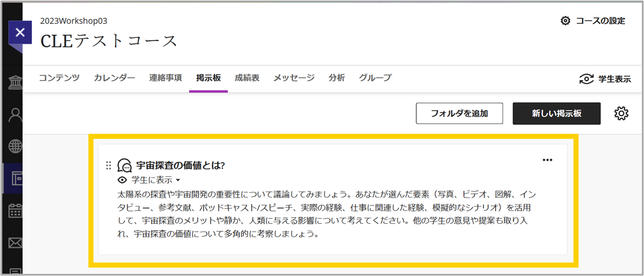Screen dimensions: 644x276
Task: Close the course panel with the X button
Action: pos(20,32)
